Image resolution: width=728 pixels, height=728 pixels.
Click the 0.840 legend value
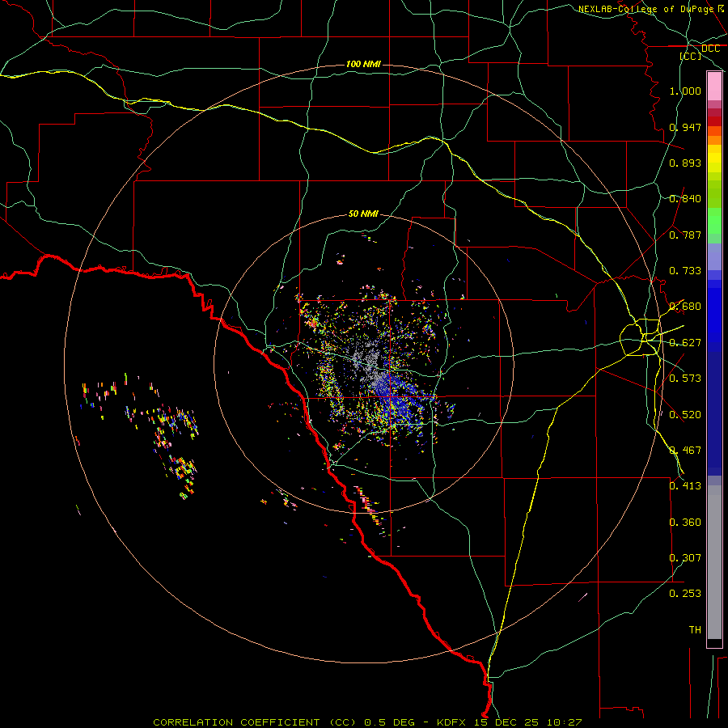pyautogui.click(x=685, y=199)
